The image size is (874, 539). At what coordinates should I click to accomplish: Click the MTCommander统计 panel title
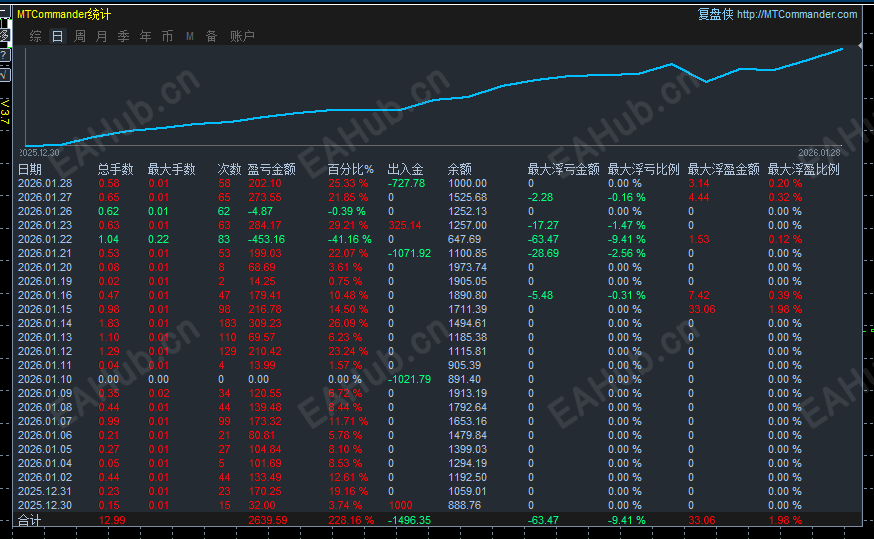(x=64, y=14)
